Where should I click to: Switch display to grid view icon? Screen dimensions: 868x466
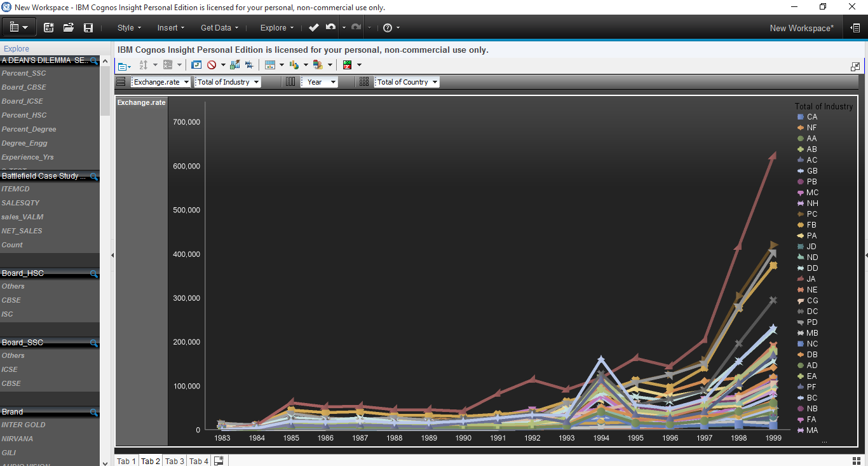[271, 64]
